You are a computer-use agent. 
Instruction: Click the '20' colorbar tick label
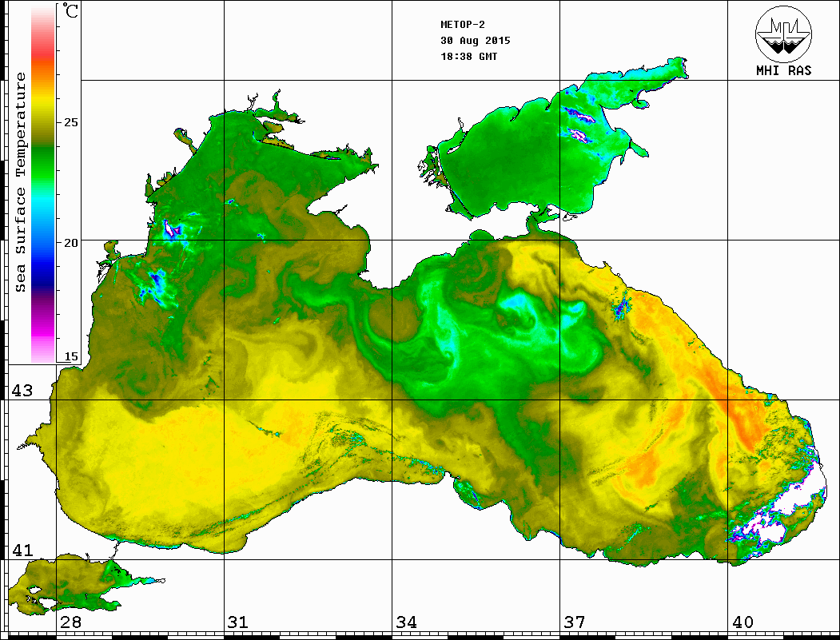(70, 243)
